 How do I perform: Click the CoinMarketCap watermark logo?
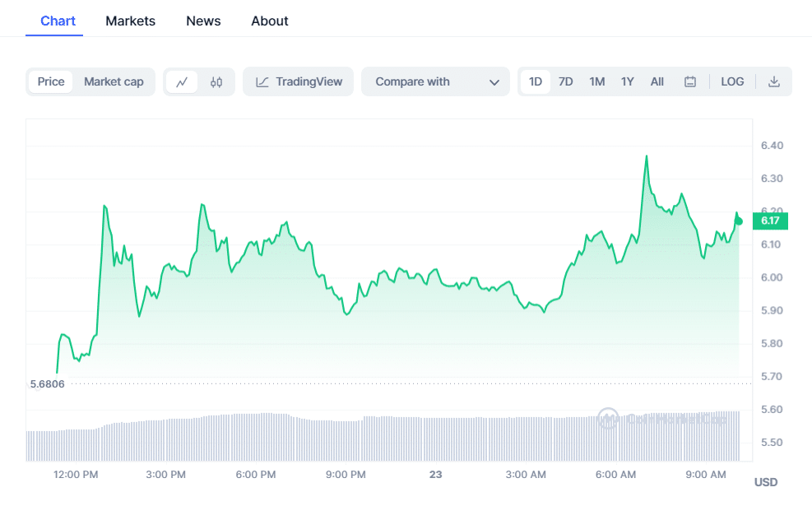(608, 418)
